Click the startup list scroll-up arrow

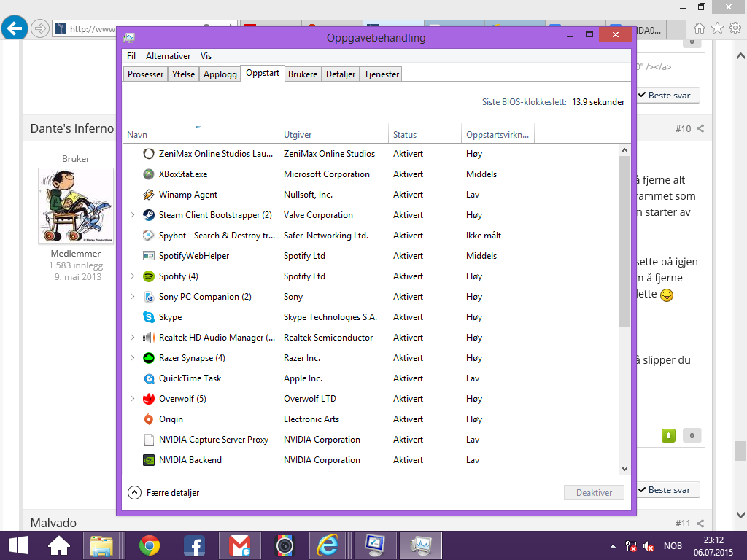click(624, 150)
